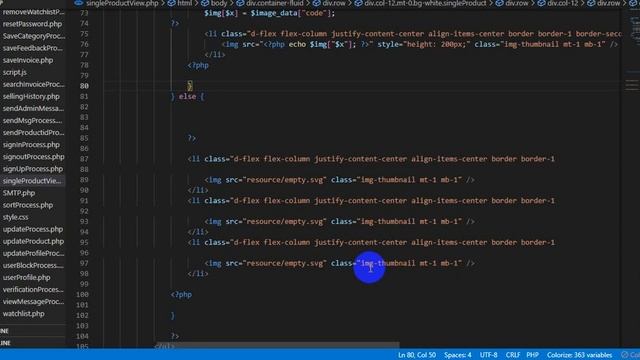Click line number 80 in gutter
640x360 pixels.
coord(84,86)
